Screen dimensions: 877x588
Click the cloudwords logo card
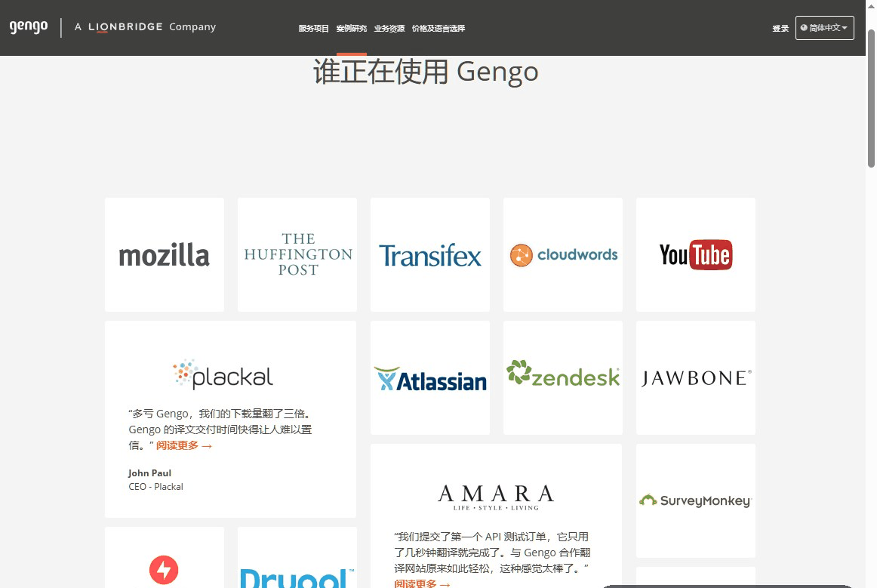point(563,254)
